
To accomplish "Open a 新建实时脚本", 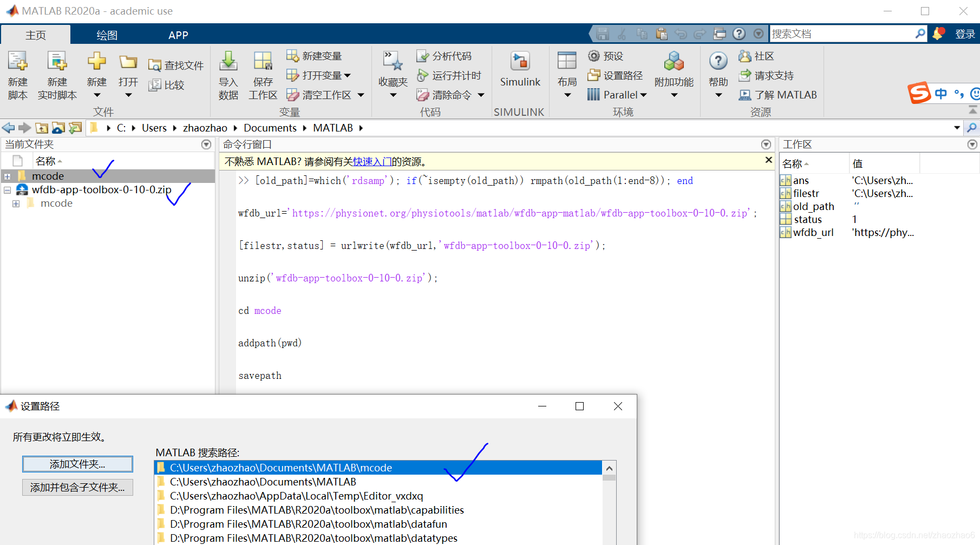I will click(x=56, y=74).
